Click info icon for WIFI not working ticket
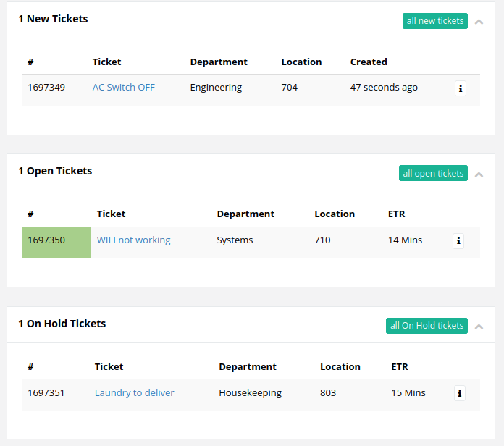Viewport: 504px width, 446px height. (458, 241)
